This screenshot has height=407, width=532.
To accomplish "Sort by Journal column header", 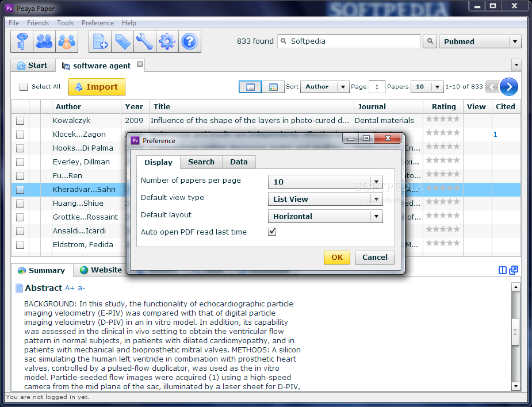I will click(x=388, y=106).
